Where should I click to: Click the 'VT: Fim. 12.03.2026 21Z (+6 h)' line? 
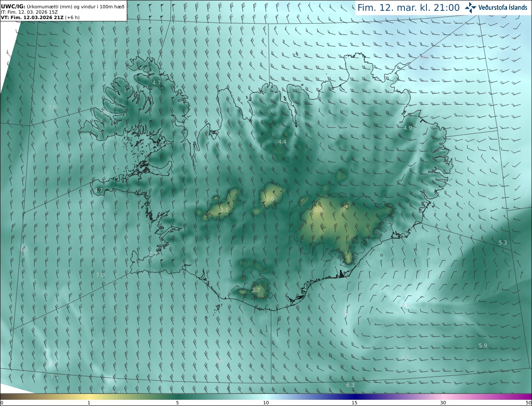tap(40, 17)
